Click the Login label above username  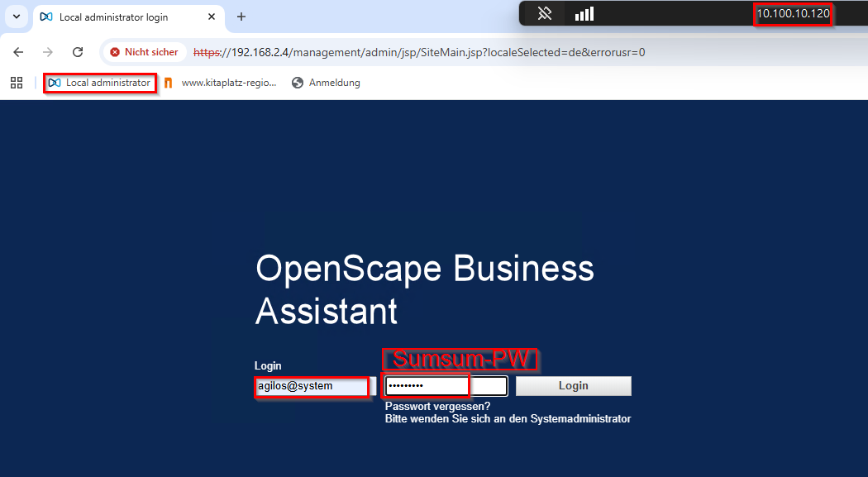click(x=268, y=365)
